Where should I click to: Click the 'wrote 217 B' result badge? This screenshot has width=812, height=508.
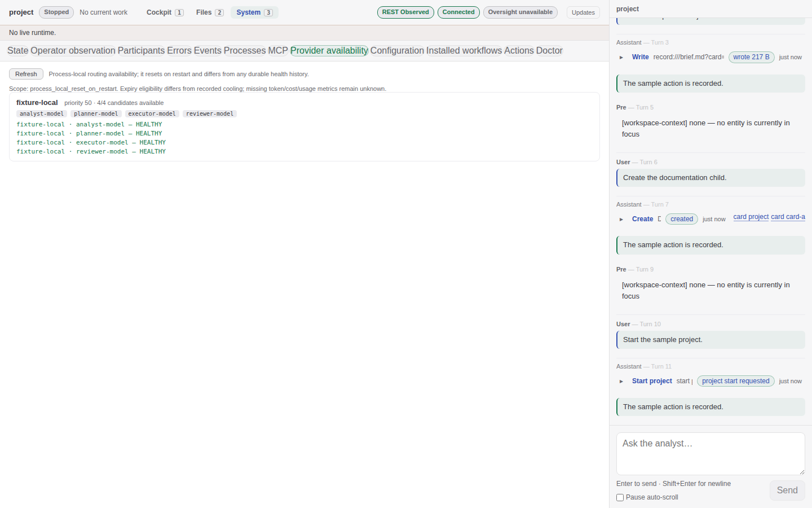(x=752, y=57)
